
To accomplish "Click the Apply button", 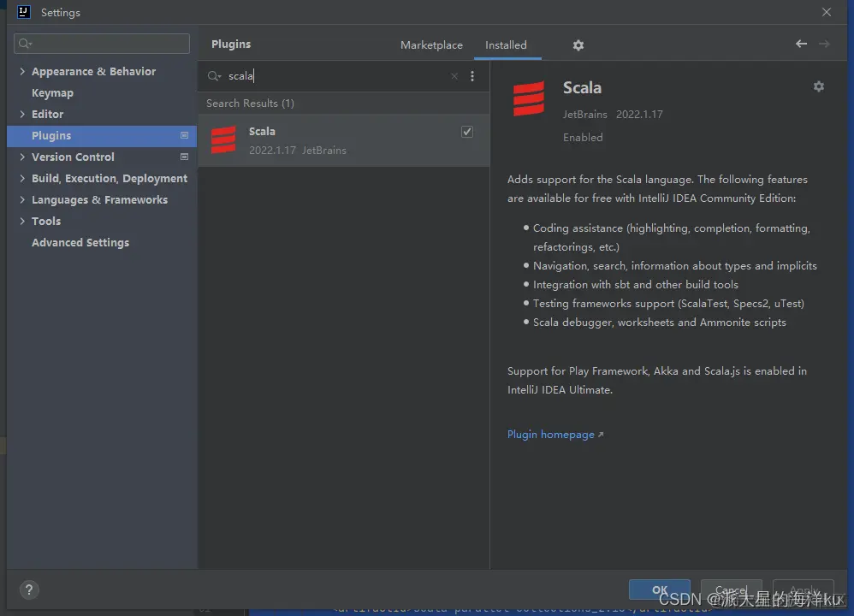I will [804, 589].
